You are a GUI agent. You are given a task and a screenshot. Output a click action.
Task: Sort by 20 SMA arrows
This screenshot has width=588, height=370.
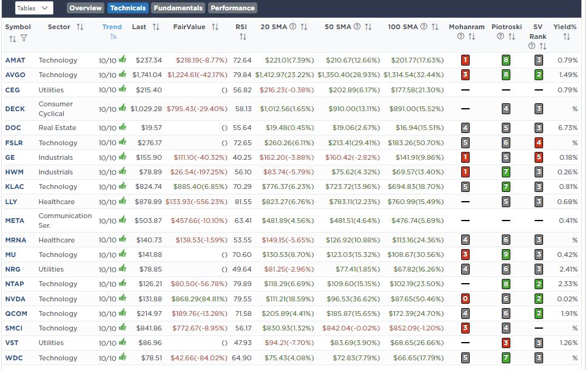click(304, 27)
